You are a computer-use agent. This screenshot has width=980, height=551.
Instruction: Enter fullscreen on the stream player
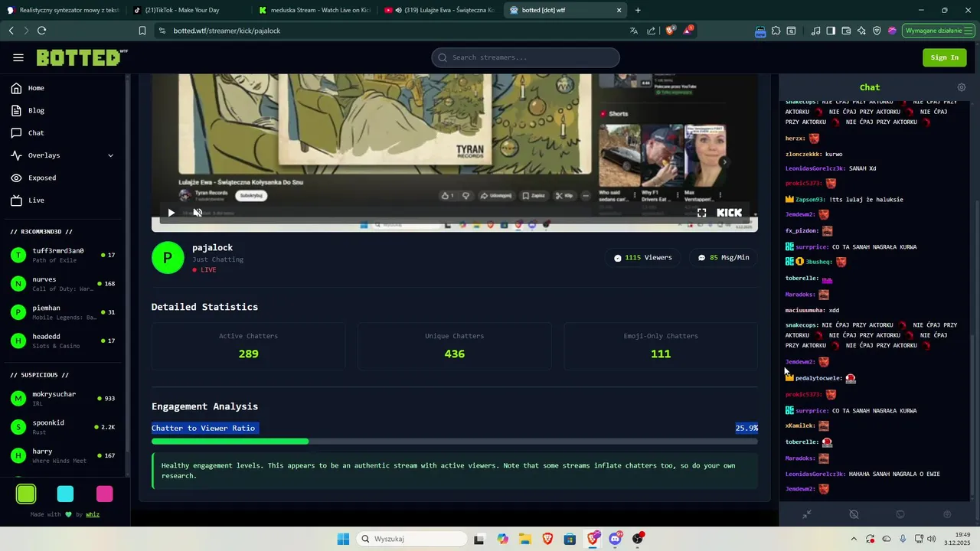pyautogui.click(x=701, y=213)
